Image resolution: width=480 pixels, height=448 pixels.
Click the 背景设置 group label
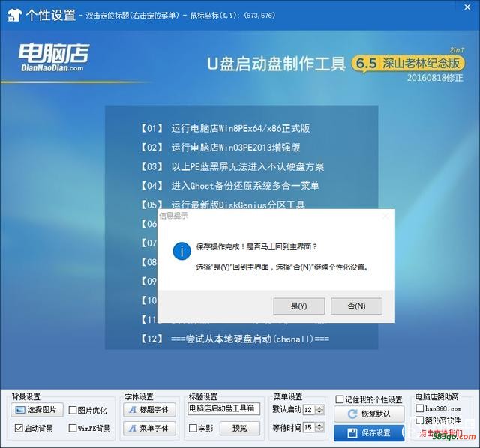(26, 396)
